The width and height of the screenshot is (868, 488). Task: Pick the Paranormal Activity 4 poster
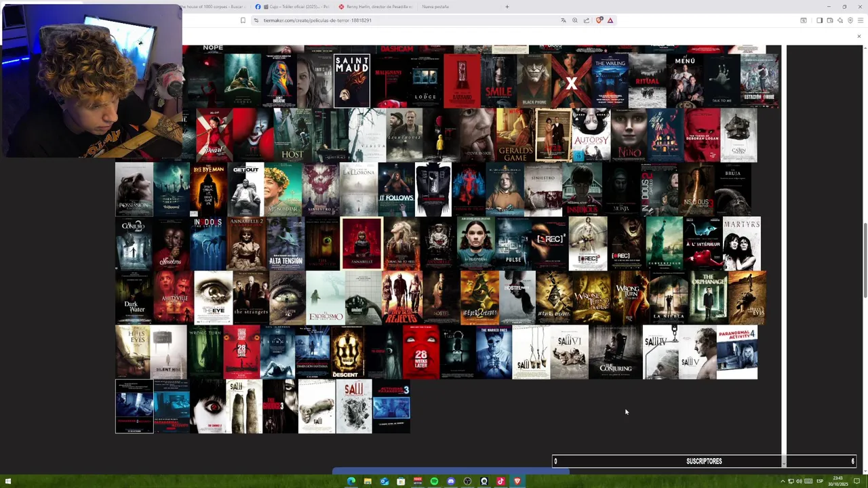pos(737,352)
